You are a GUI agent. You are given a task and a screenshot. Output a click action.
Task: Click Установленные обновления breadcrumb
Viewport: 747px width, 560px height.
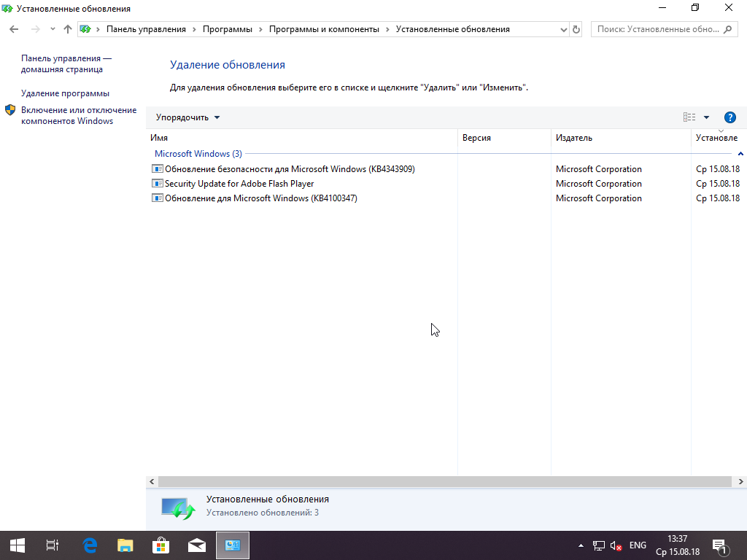[x=452, y=29]
